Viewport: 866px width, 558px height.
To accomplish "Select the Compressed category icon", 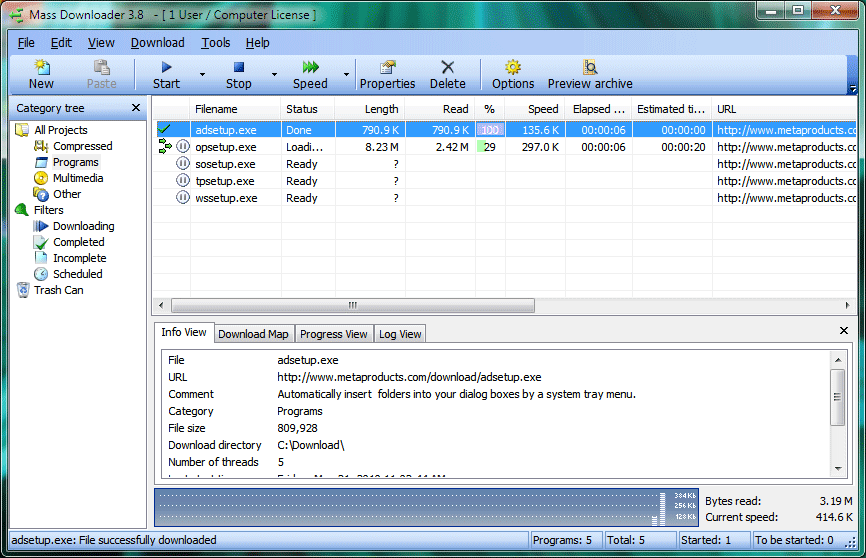I will tap(41, 146).
